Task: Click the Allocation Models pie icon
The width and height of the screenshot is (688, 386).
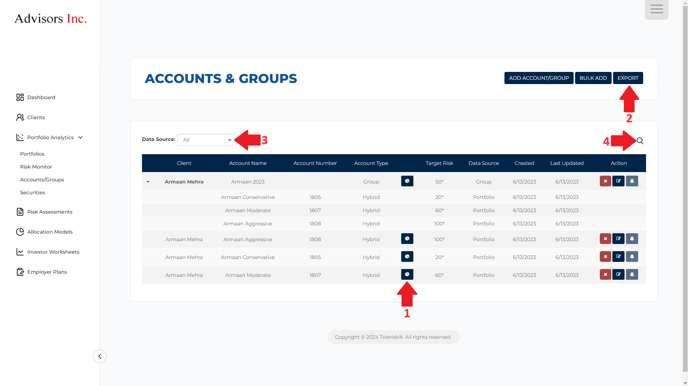Action: point(20,232)
